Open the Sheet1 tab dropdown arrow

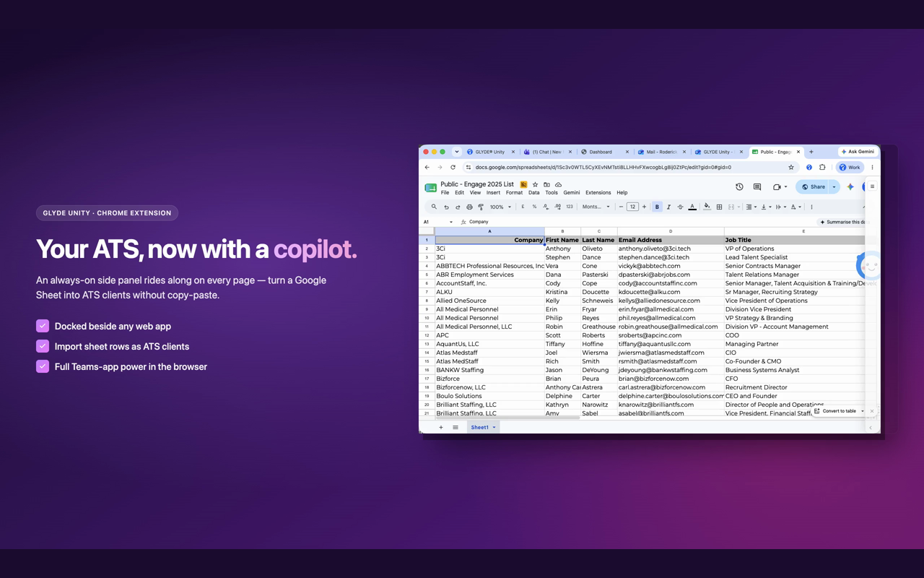click(x=494, y=427)
